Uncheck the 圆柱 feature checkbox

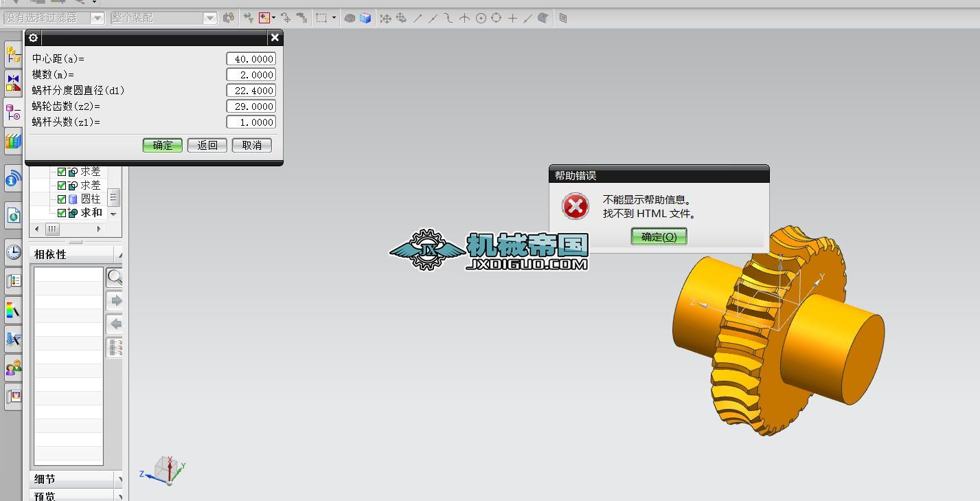(x=62, y=199)
